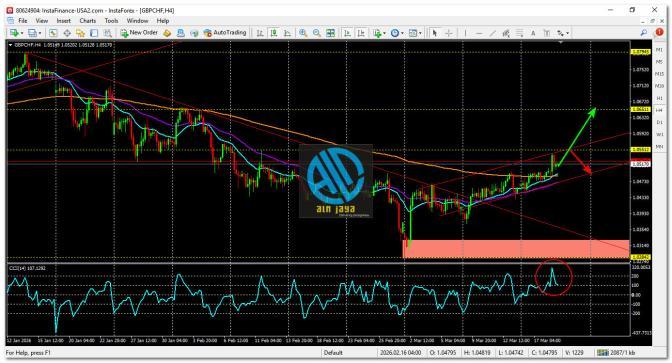This screenshot has width=672, height=363.
Task: Click the Default profile status bar entry
Action: (333, 353)
